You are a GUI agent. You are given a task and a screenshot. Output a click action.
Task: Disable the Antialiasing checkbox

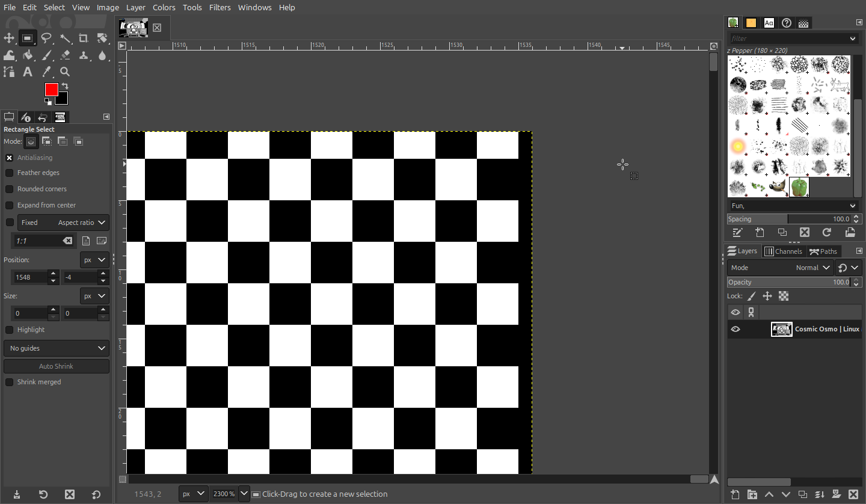pyautogui.click(x=10, y=158)
